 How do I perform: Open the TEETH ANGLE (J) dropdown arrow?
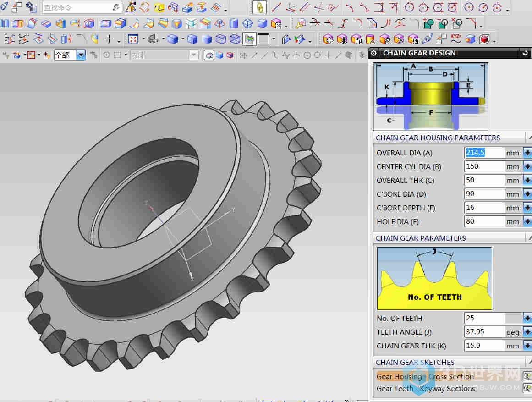point(527,332)
